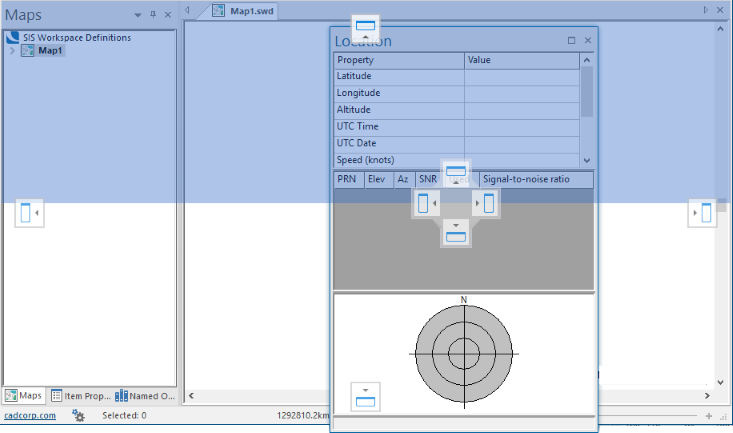Expand the Map1 tree node

click(x=12, y=51)
